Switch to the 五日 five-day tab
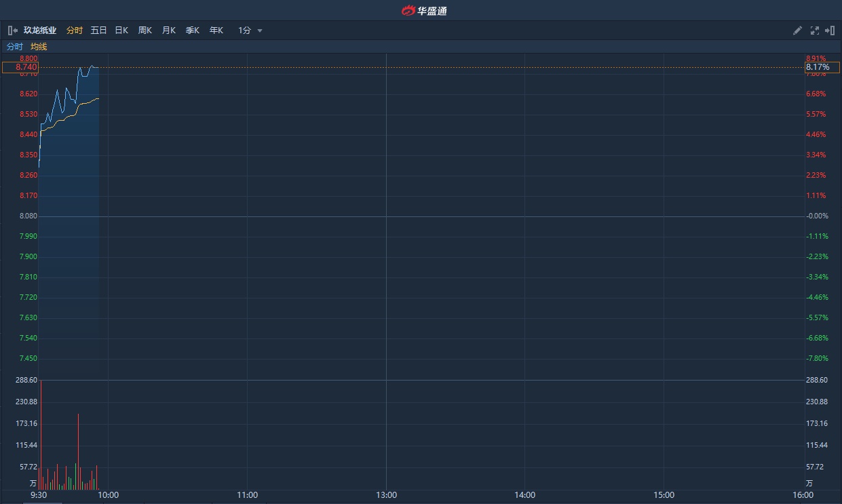The width and height of the screenshot is (842, 504). [99, 31]
